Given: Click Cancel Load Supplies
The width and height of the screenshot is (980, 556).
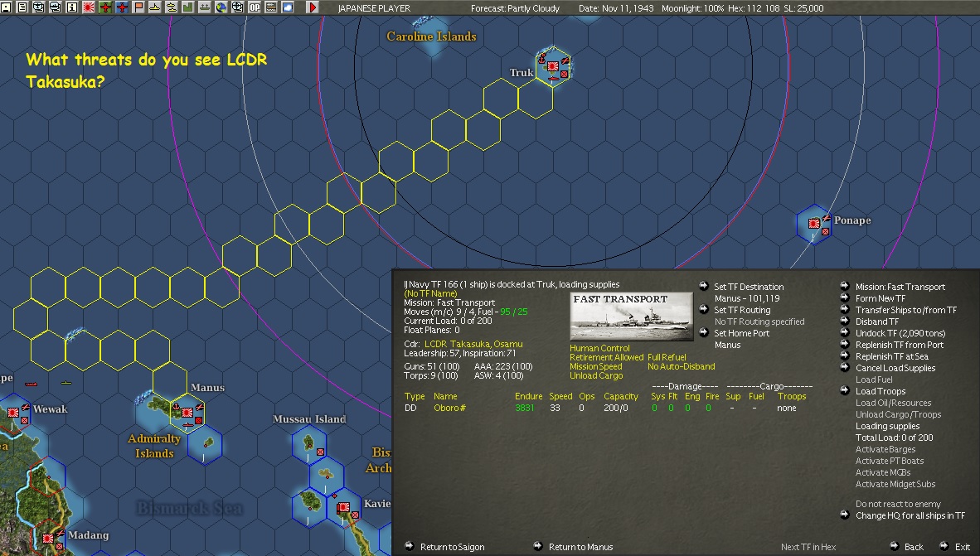Looking at the screenshot, I should [895, 368].
